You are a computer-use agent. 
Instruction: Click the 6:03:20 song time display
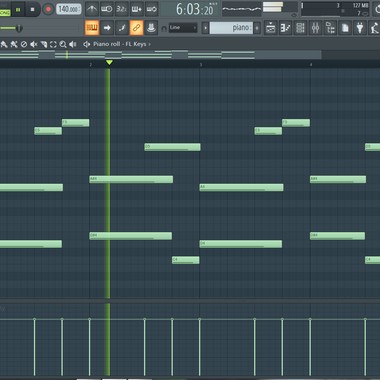[x=195, y=9]
